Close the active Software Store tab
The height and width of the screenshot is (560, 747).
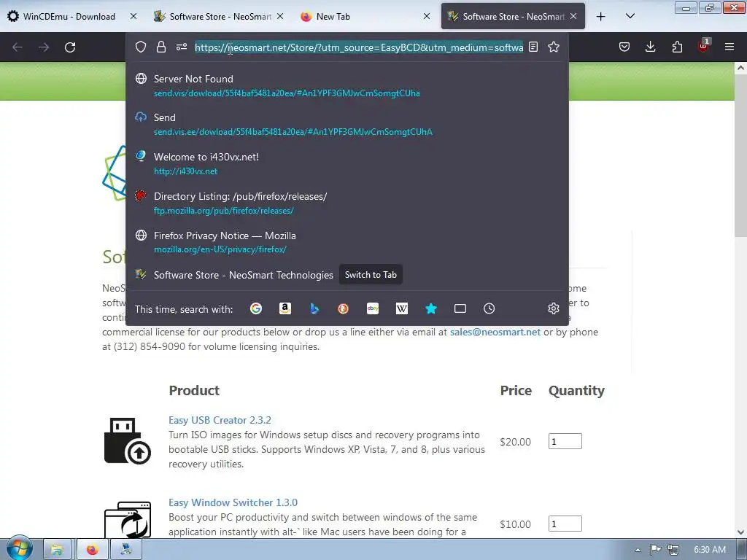click(x=573, y=16)
